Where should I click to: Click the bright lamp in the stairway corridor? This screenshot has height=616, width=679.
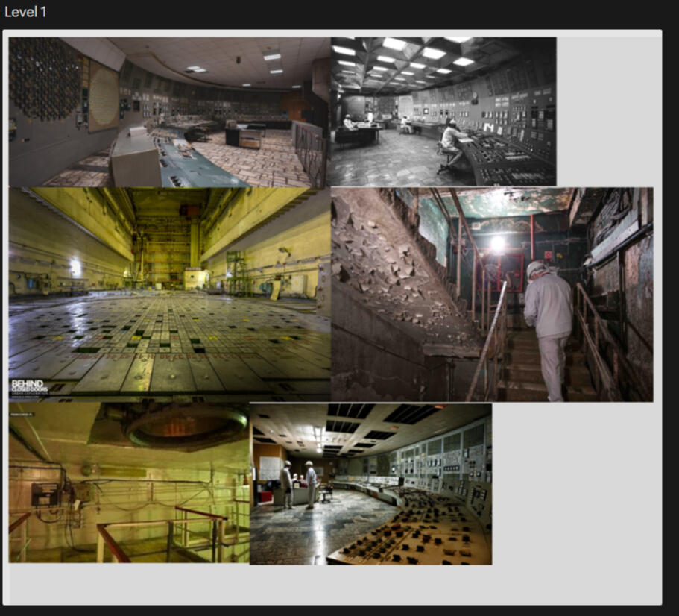pos(497,244)
